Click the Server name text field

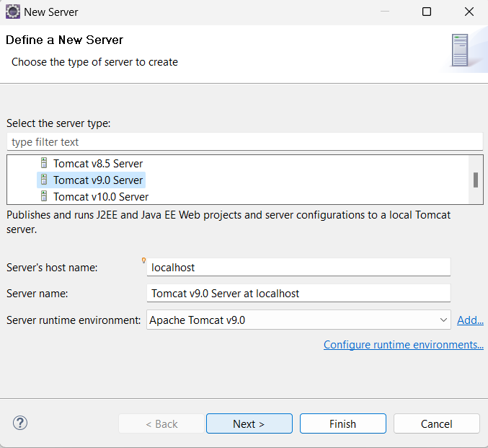298,294
